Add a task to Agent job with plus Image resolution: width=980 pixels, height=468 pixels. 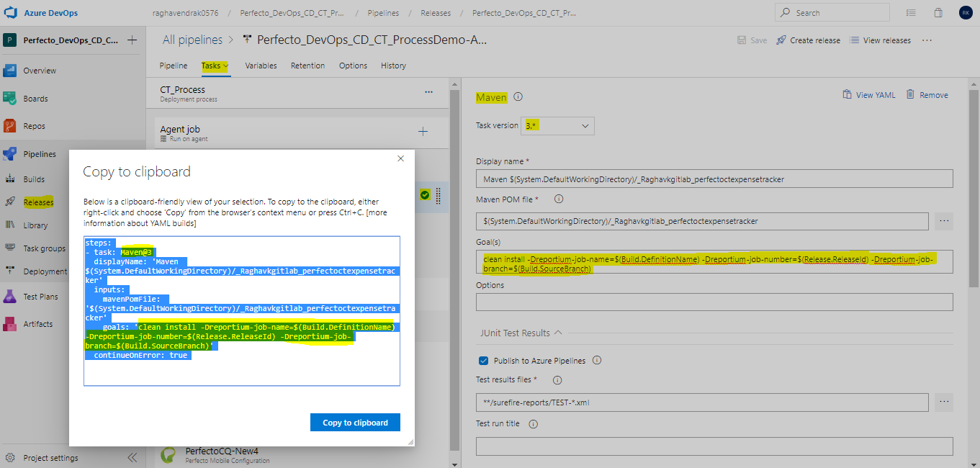pos(423,131)
